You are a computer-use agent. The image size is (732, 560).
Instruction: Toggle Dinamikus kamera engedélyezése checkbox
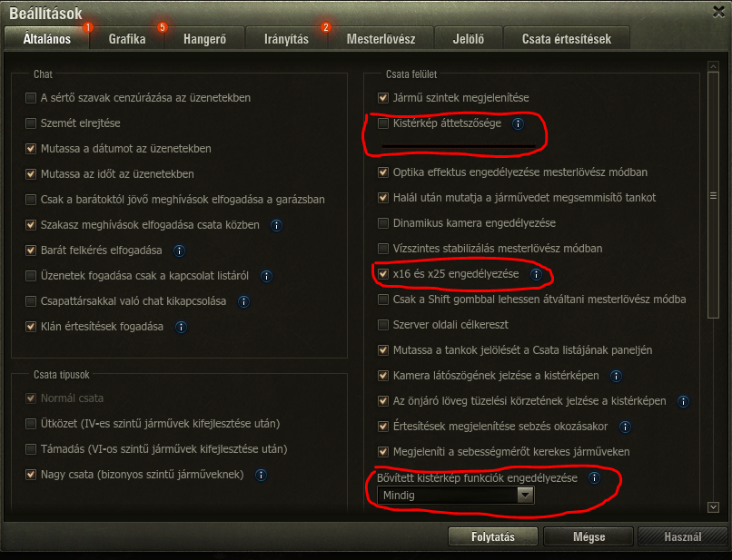pos(383,223)
